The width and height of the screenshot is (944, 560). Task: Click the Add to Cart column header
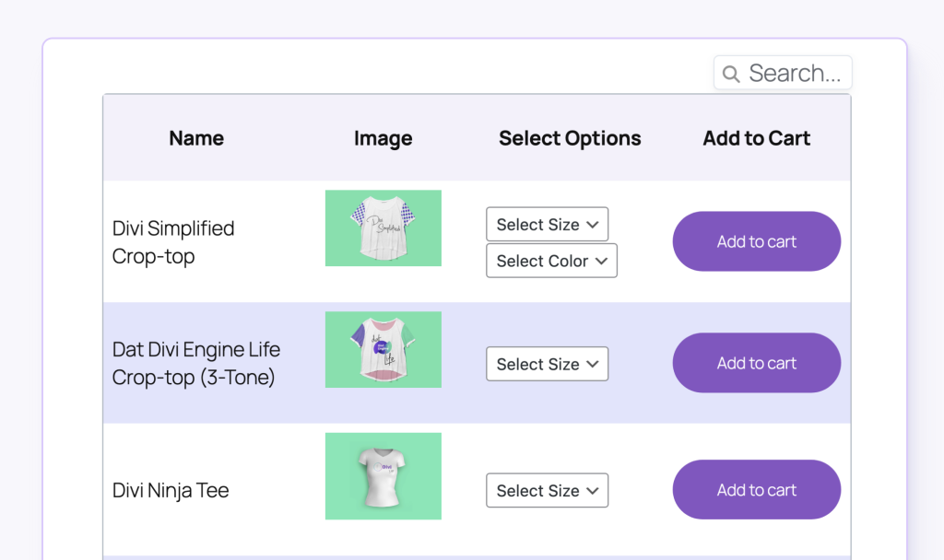click(x=756, y=138)
